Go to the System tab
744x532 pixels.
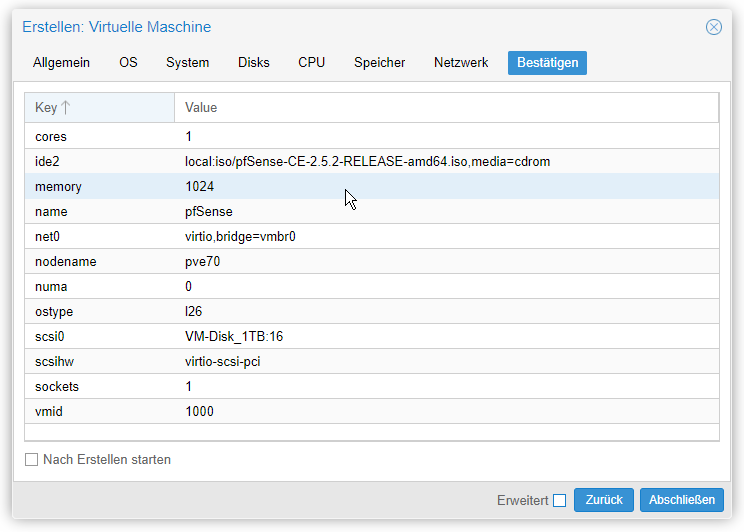(187, 63)
